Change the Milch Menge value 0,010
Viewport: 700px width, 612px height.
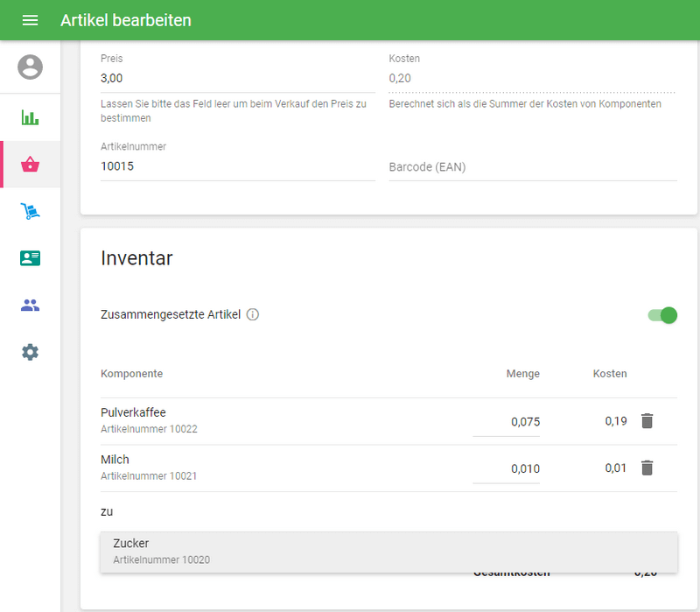click(x=507, y=468)
